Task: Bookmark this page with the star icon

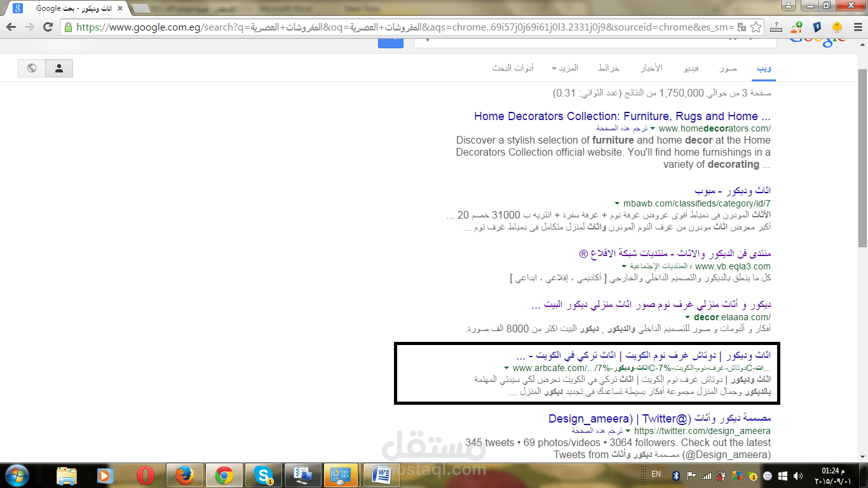Action: 756,27
